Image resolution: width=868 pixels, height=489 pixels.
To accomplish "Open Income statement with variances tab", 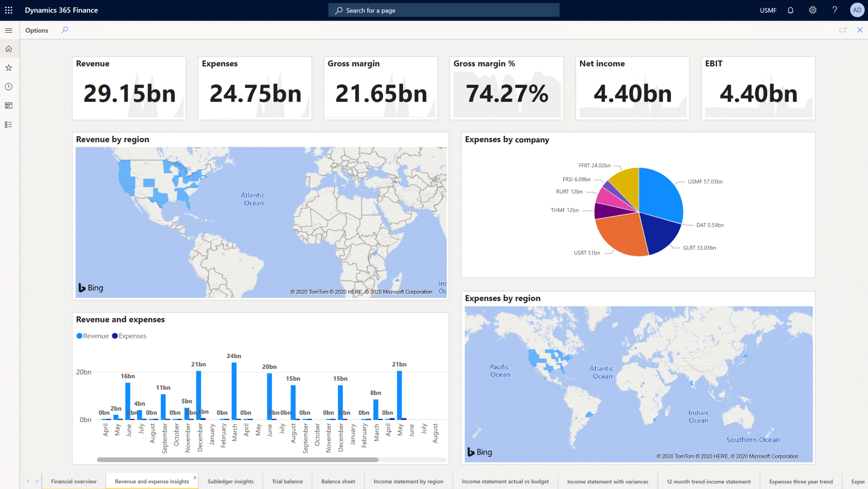I will tap(607, 481).
